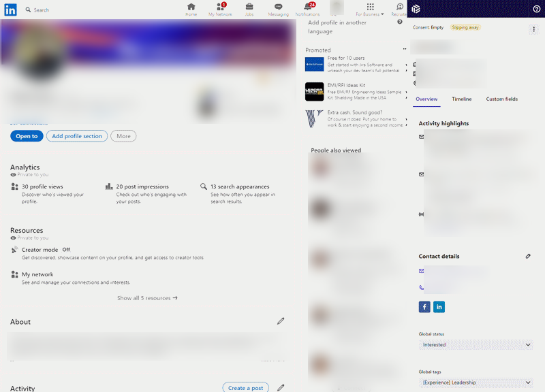Open the Promoted section options dots
Image resolution: width=545 pixels, height=392 pixels.
404,49
